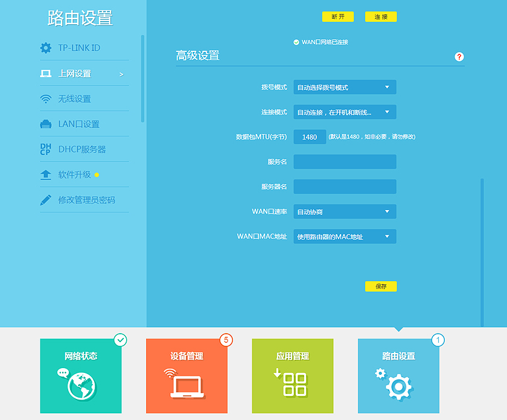Open 无线设置 via the Wi-Fi icon
Image resolution: width=507 pixels, height=420 pixels.
(45, 98)
